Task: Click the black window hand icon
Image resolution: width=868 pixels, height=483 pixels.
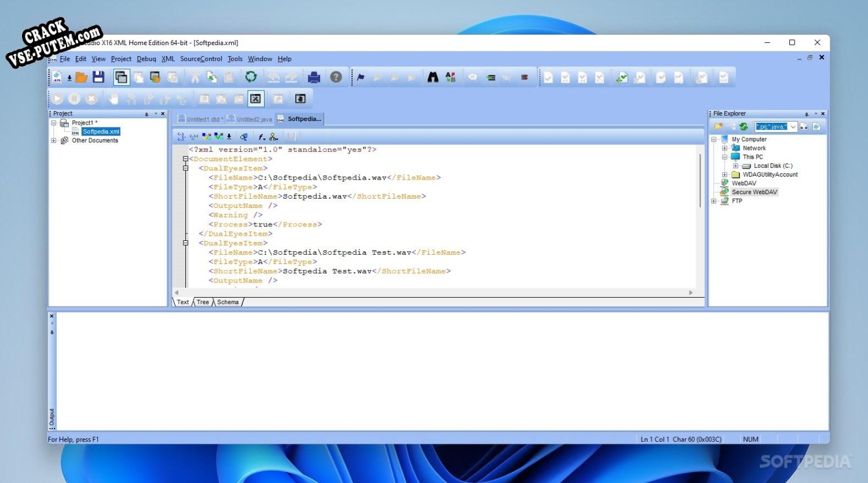Action: tap(300, 99)
